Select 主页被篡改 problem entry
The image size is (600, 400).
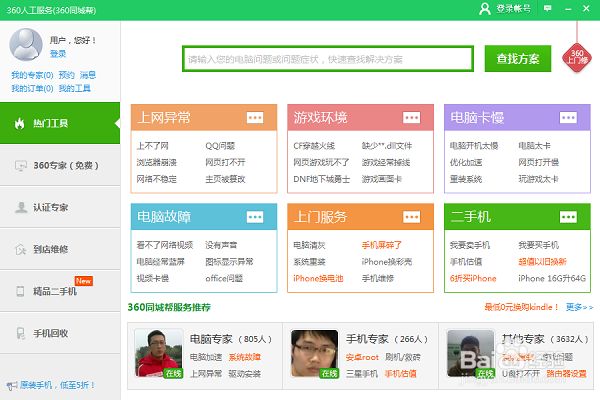[225, 179]
